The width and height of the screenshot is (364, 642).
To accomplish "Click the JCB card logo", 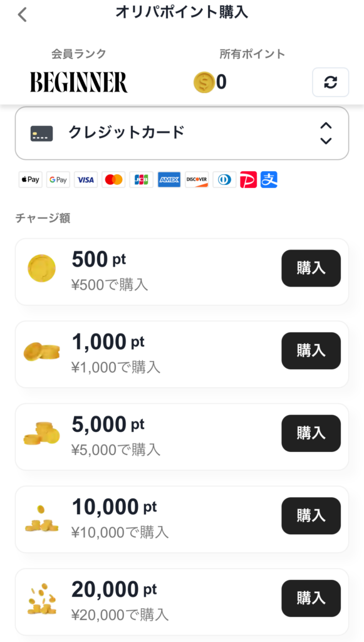I will [141, 180].
